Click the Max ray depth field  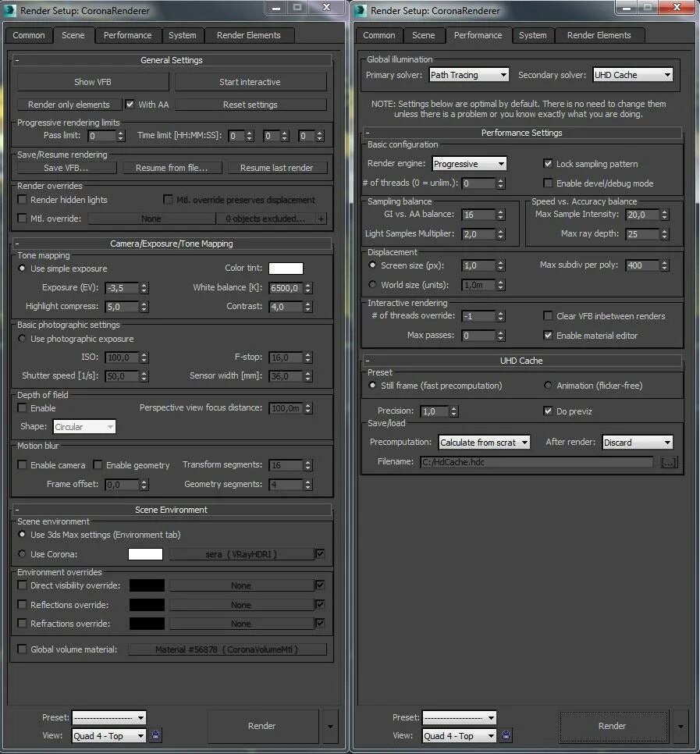coord(642,234)
